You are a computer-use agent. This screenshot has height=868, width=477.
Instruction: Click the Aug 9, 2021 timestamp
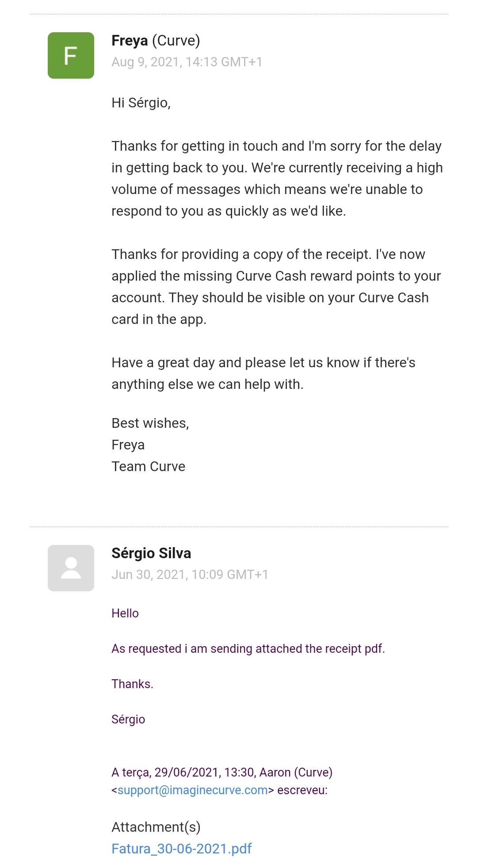pos(187,62)
